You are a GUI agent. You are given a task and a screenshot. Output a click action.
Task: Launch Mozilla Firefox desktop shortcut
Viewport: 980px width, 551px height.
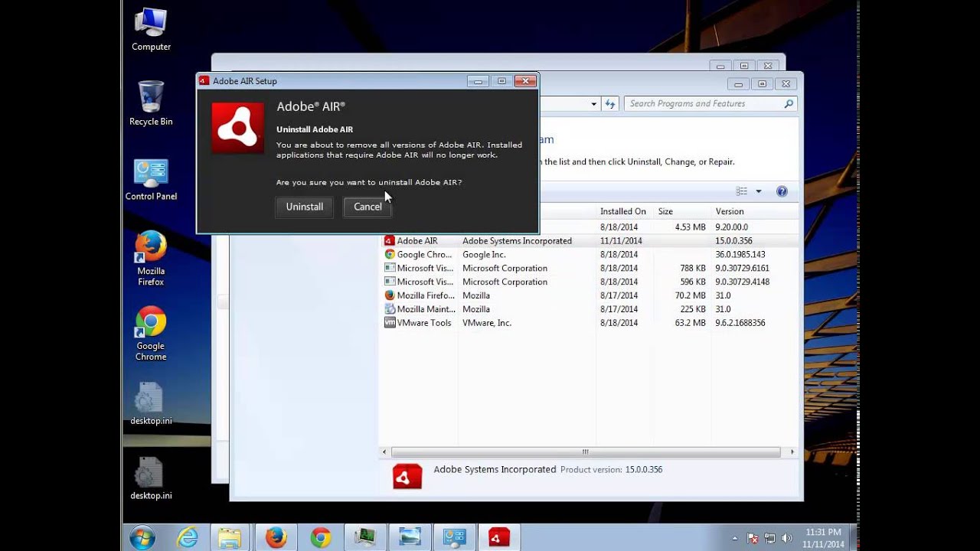coord(151,259)
